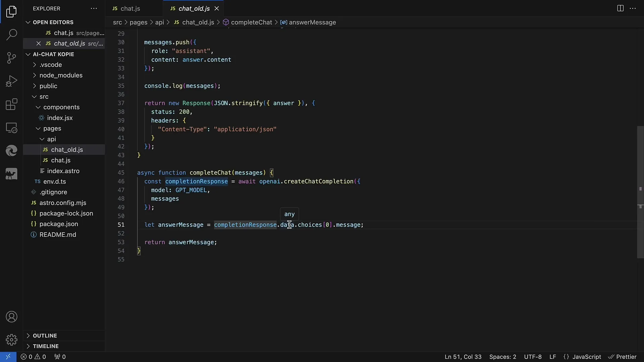644x362 pixels.
Task: Open the Accounts icon
Action: [11, 317]
